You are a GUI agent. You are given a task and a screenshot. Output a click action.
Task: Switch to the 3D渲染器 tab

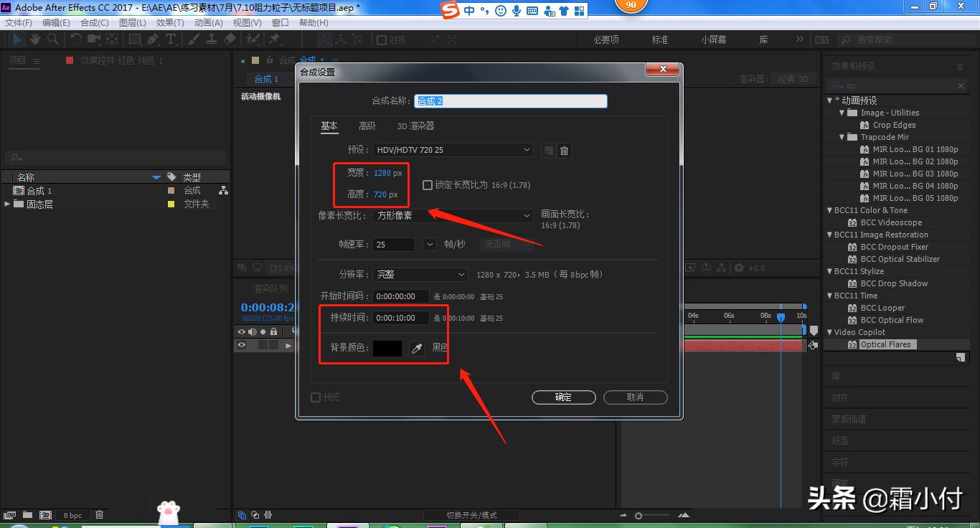tap(415, 126)
